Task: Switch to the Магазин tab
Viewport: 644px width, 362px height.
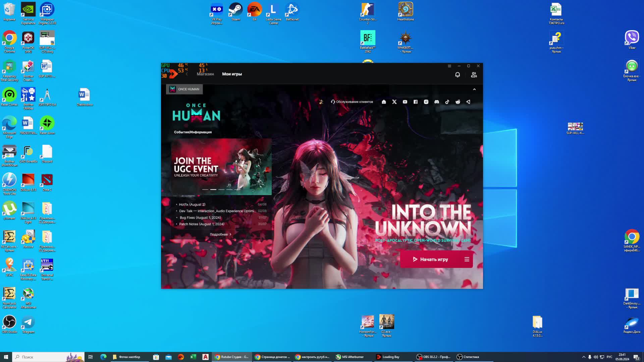Action: click(205, 74)
